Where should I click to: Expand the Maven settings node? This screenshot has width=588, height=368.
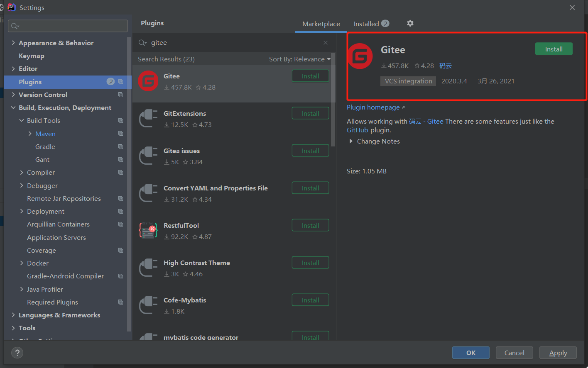coord(30,134)
